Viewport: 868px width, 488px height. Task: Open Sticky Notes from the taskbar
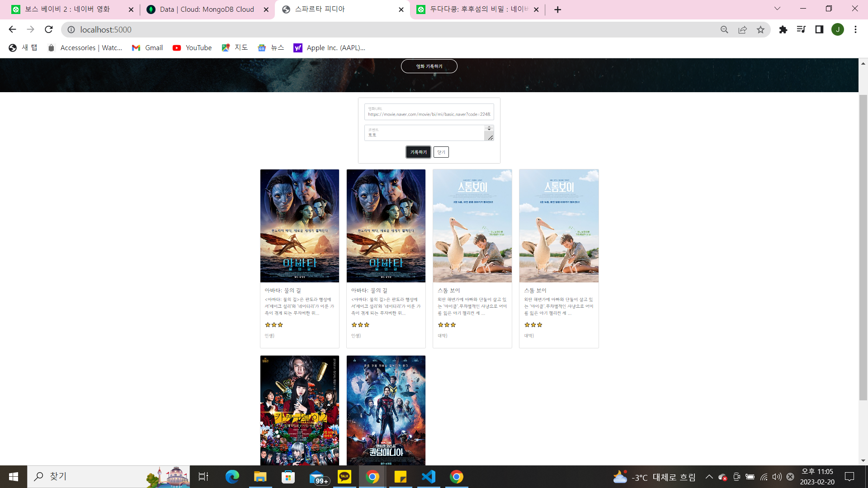pos(401,477)
